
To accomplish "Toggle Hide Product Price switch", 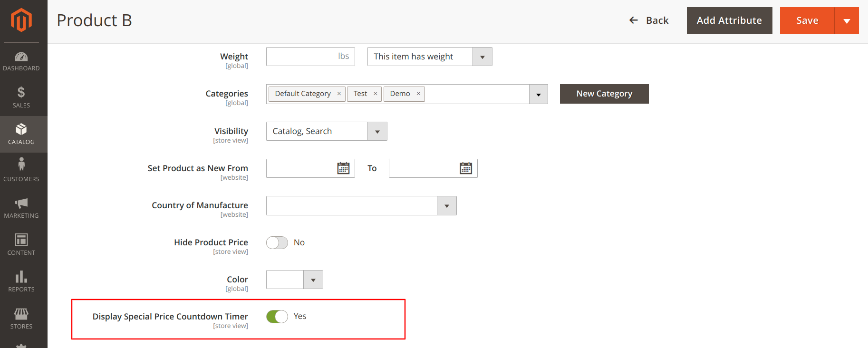I will point(277,243).
